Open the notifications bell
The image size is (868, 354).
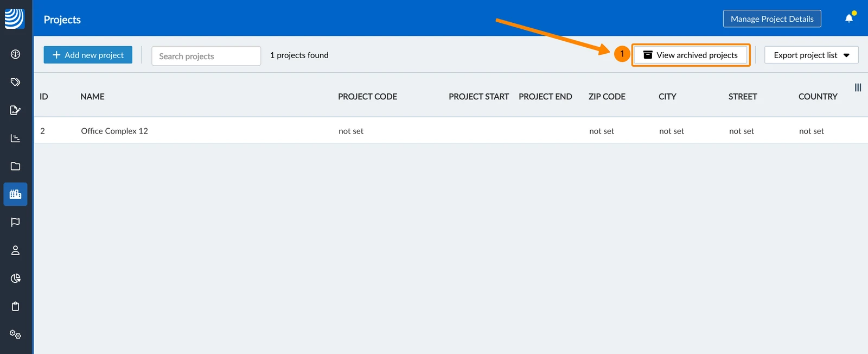point(849,18)
